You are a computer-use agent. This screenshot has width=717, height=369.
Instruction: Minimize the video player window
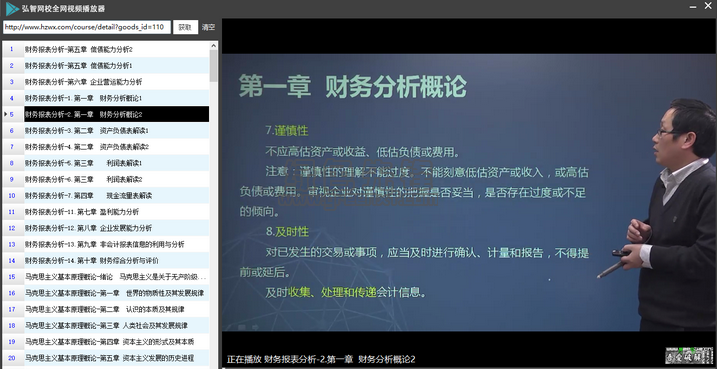click(692, 6)
